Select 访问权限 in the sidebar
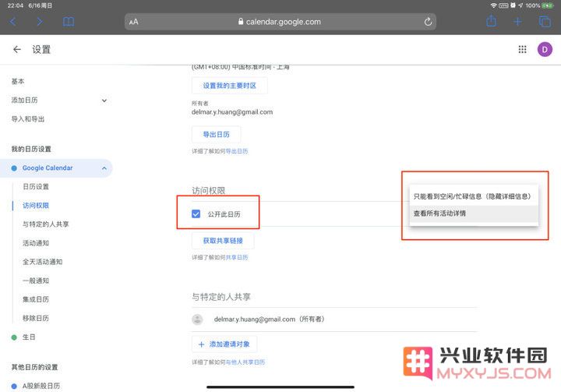561x392 pixels. click(36, 206)
